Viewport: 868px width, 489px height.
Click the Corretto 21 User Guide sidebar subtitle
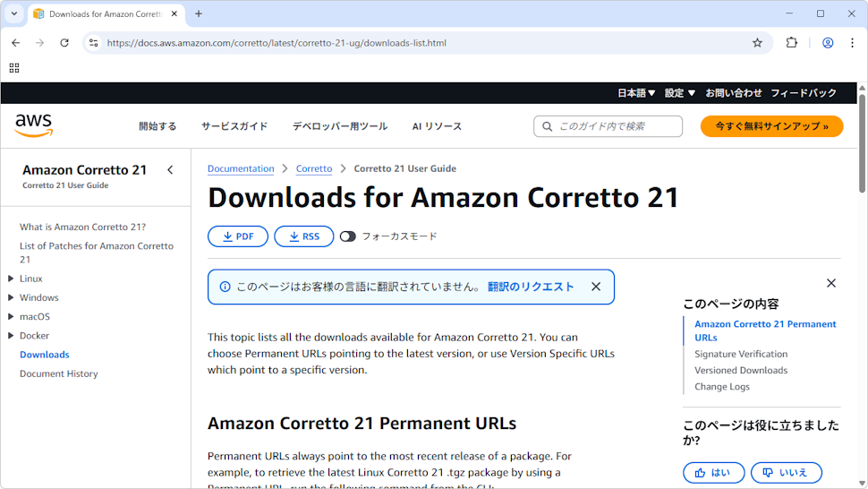click(65, 185)
